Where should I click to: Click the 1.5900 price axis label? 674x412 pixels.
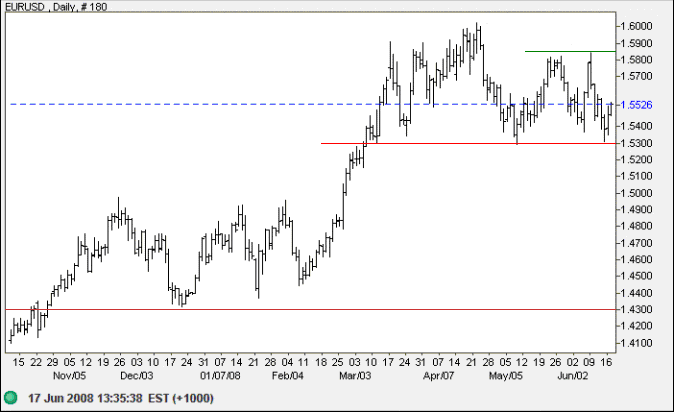tap(636, 43)
